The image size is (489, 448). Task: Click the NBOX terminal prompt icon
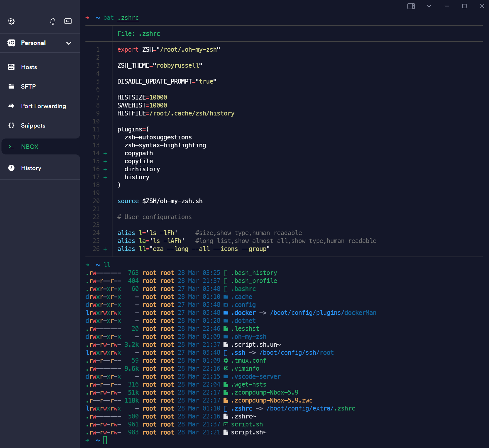(x=11, y=147)
